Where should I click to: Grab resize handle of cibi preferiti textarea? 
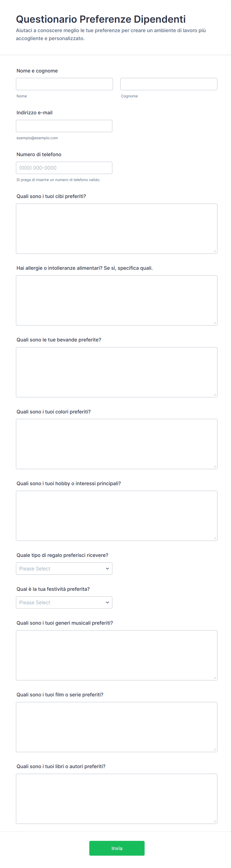[215, 251]
